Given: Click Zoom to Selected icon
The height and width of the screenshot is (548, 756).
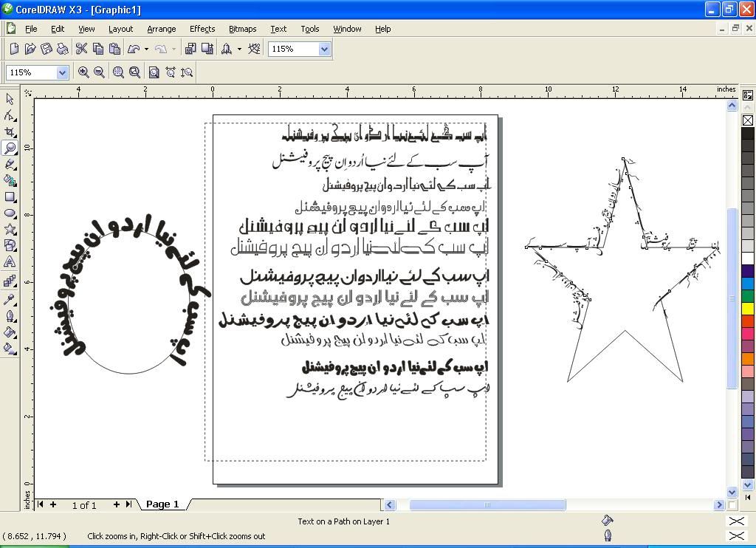Looking at the screenshot, I should point(118,72).
